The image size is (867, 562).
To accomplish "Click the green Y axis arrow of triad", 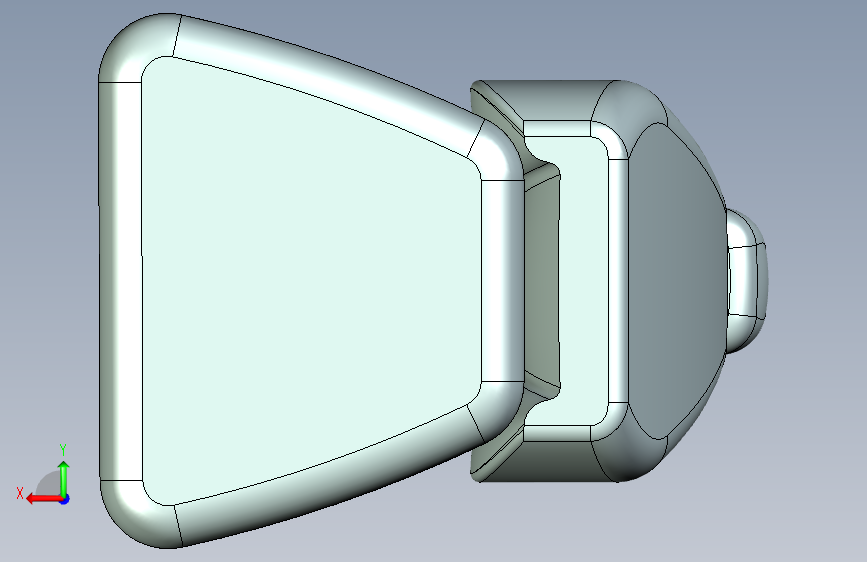I will (x=64, y=478).
